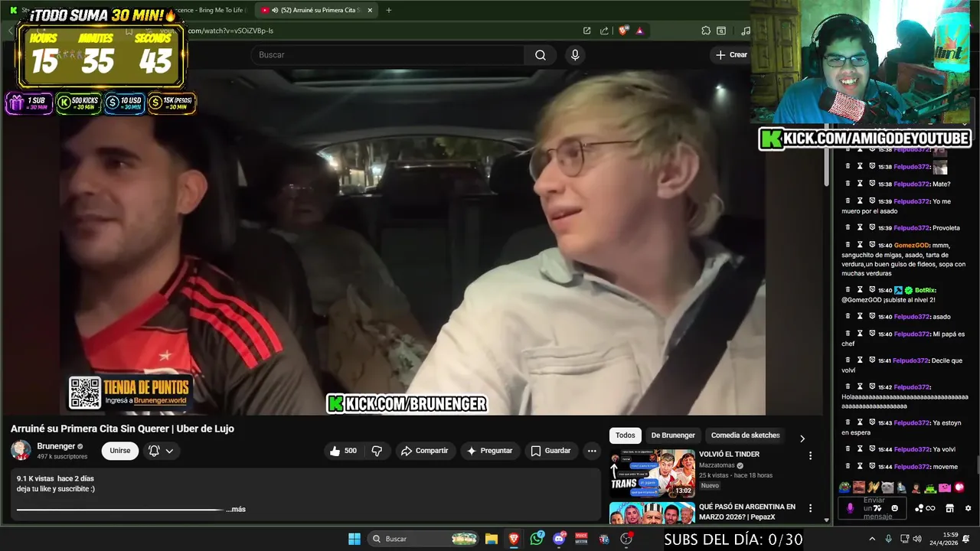Image resolution: width=980 pixels, height=551 pixels.
Task: Open the emoji picker in Kick chat input
Action: pos(894,508)
